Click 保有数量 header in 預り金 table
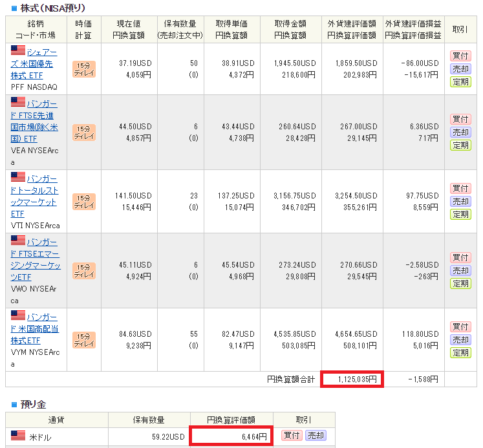 coord(149,420)
